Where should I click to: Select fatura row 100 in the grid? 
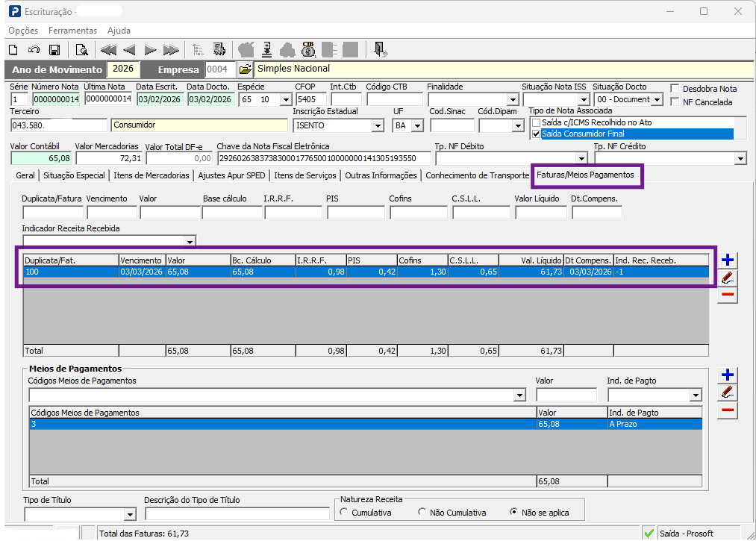coord(366,272)
